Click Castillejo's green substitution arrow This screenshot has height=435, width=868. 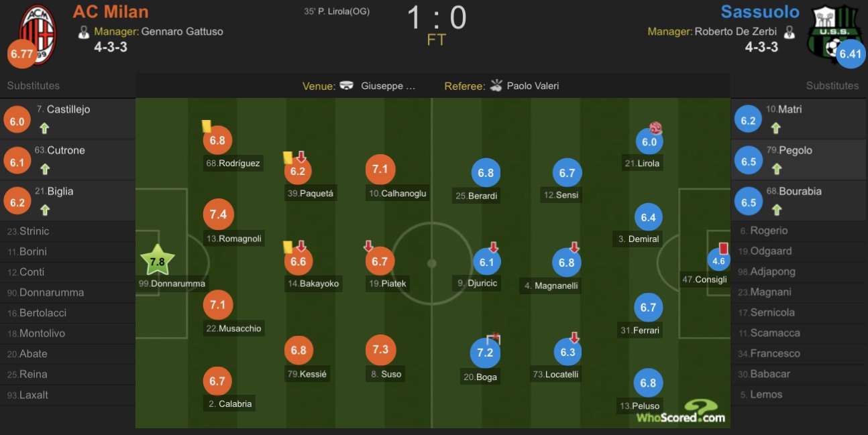click(x=44, y=129)
